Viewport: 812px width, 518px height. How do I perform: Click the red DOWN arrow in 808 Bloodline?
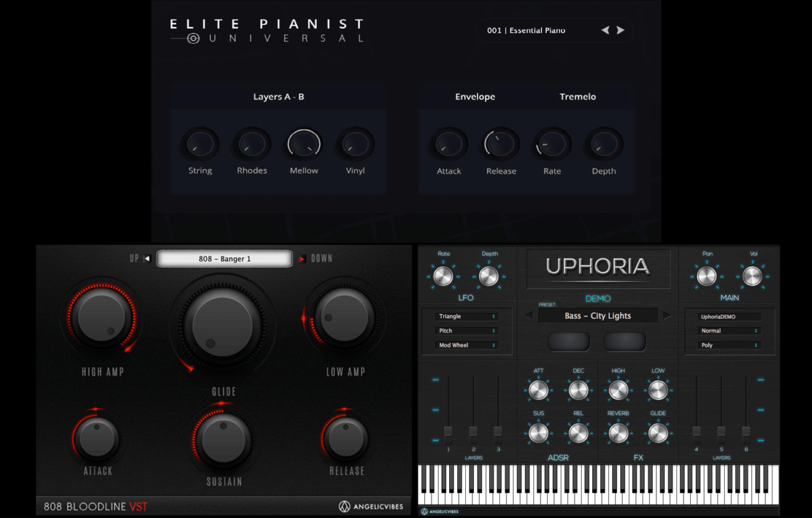point(302,258)
